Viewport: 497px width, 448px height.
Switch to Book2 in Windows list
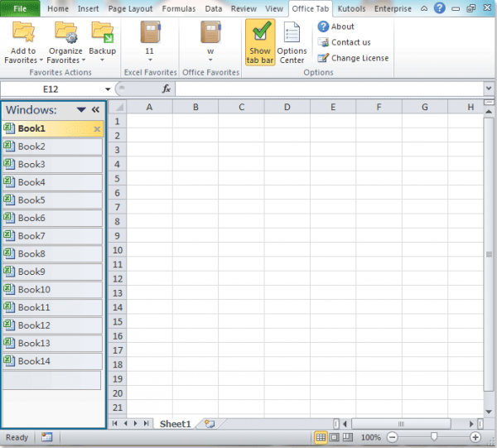[53, 147]
